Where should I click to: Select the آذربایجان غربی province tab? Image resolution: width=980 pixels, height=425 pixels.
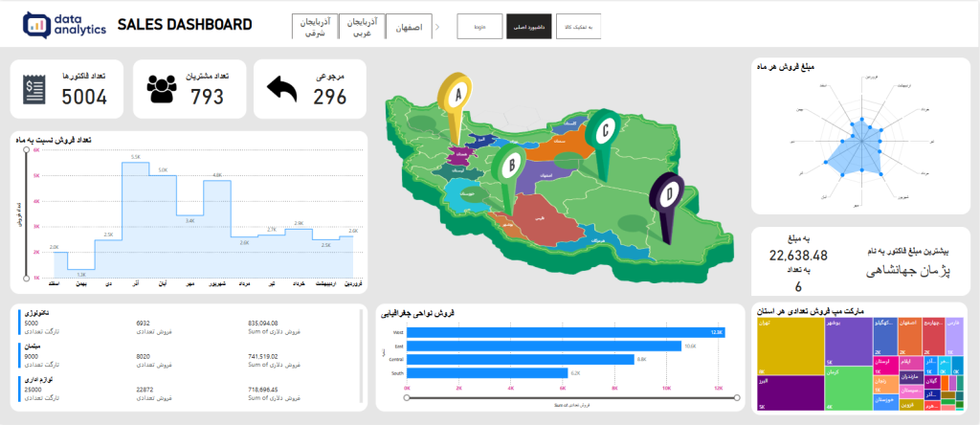(x=363, y=27)
